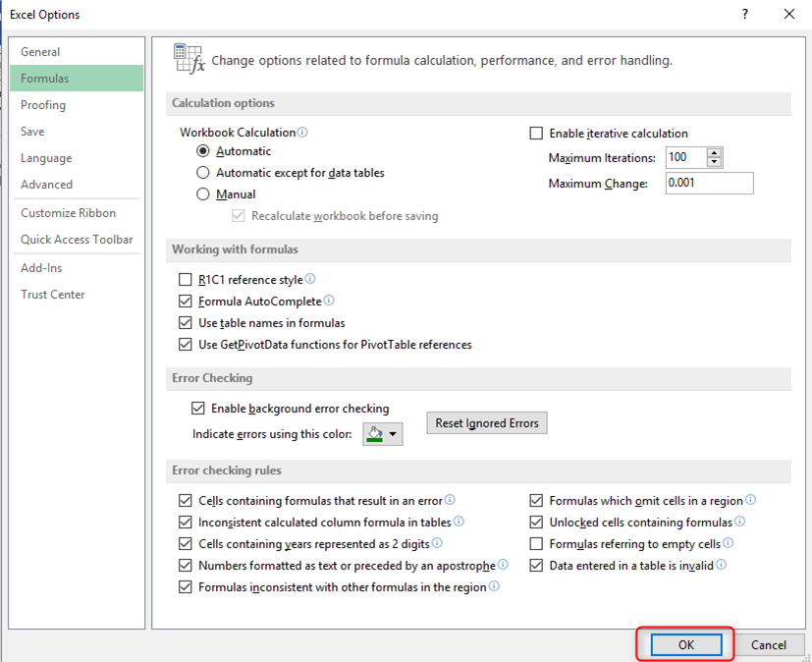Screen dimensions: 812x662
Task: Click the Maximum Iterations field
Action: (x=686, y=157)
